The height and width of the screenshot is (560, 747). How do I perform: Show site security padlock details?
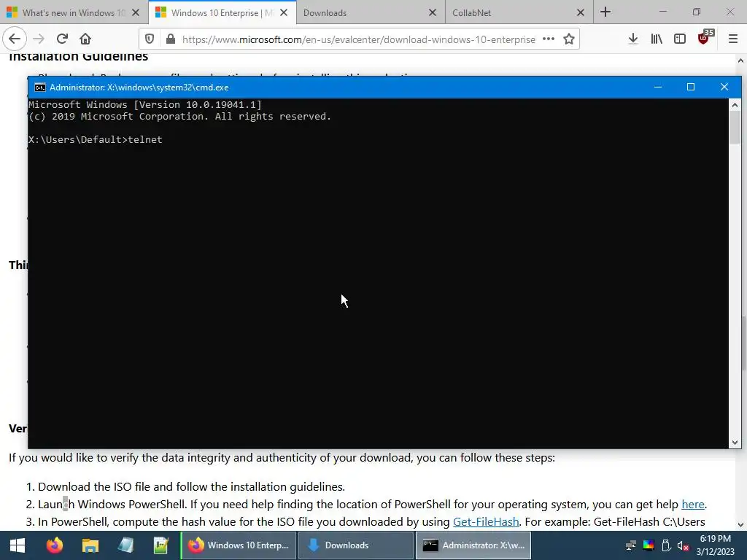coord(171,39)
